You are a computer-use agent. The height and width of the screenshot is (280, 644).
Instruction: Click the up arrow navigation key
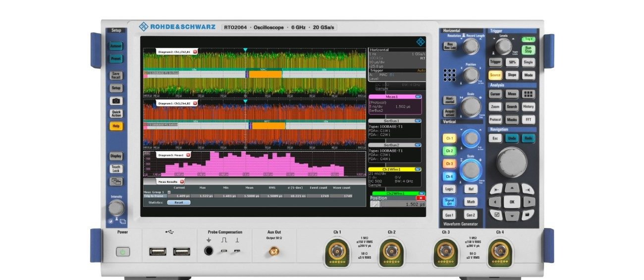point(512,189)
